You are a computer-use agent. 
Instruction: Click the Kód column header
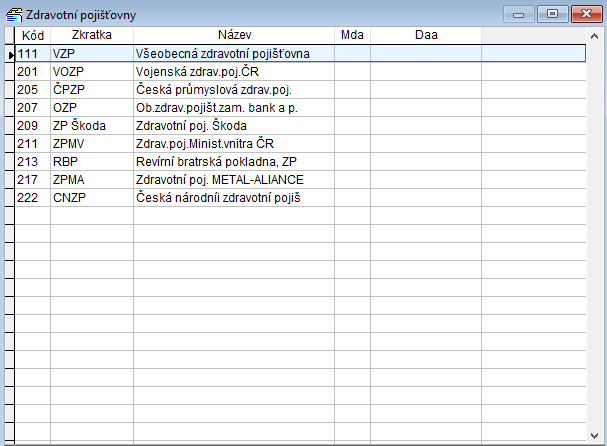click(x=33, y=35)
